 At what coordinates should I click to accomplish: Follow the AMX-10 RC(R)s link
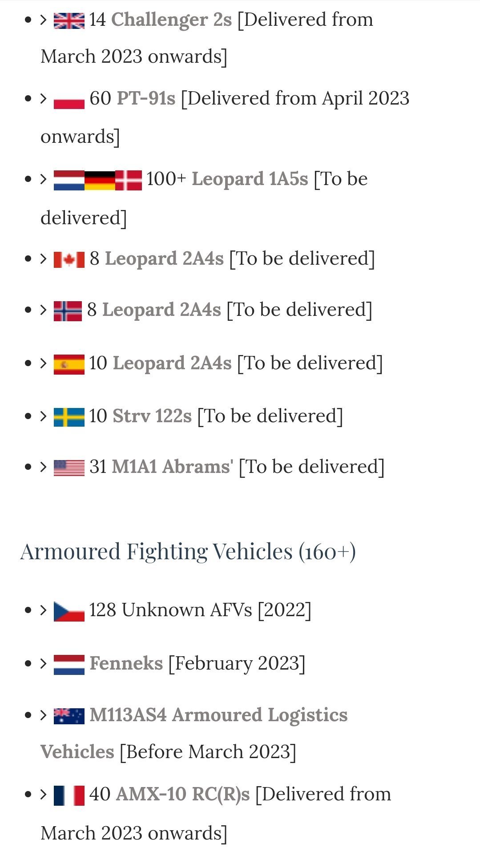[183, 794]
